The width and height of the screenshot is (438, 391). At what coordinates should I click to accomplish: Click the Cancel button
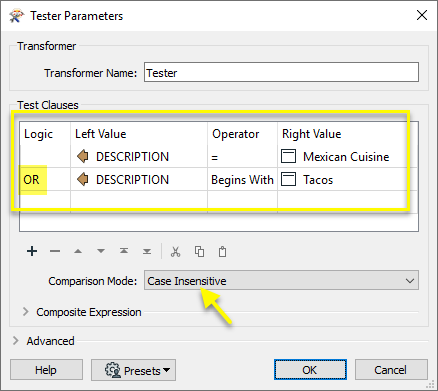(391, 370)
